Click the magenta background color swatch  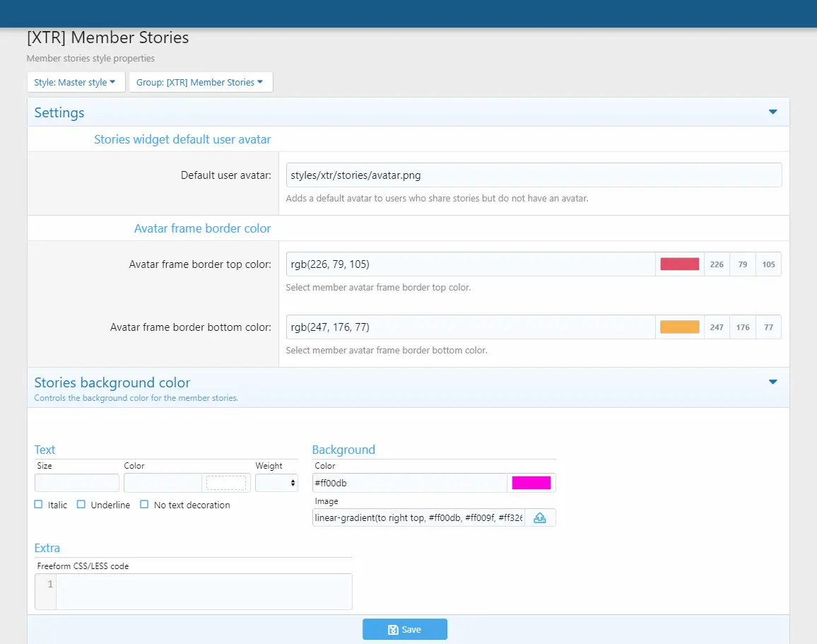531,483
